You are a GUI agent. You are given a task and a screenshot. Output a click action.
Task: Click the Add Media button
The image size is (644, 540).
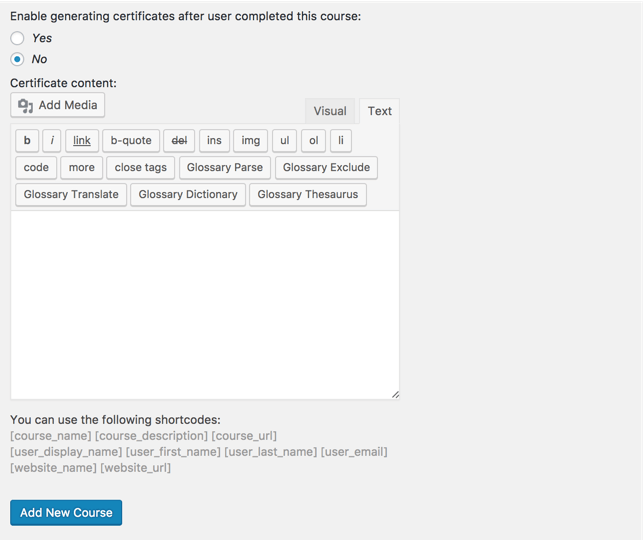pyautogui.click(x=58, y=105)
